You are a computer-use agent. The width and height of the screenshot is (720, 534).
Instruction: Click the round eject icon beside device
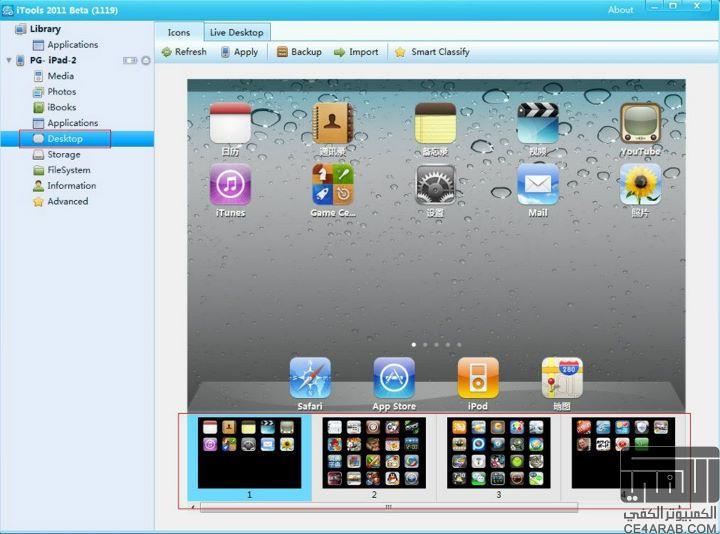(146, 60)
